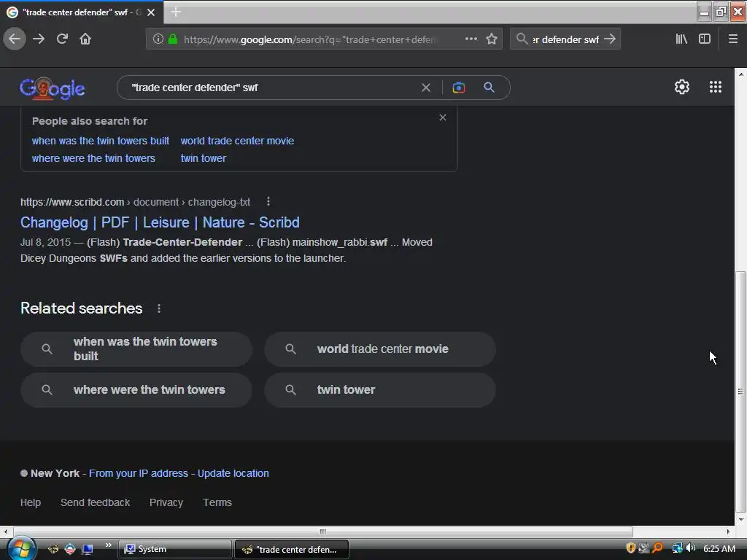747x560 pixels.
Task: Open the Help footer link
Action: click(x=31, y=502)
